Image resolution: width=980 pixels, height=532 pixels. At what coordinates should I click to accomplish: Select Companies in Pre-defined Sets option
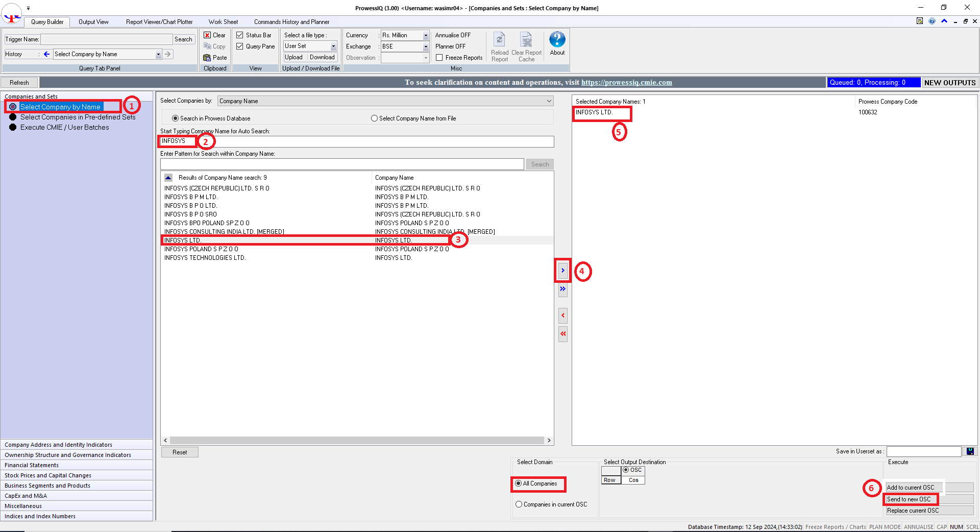pos(78,117)
